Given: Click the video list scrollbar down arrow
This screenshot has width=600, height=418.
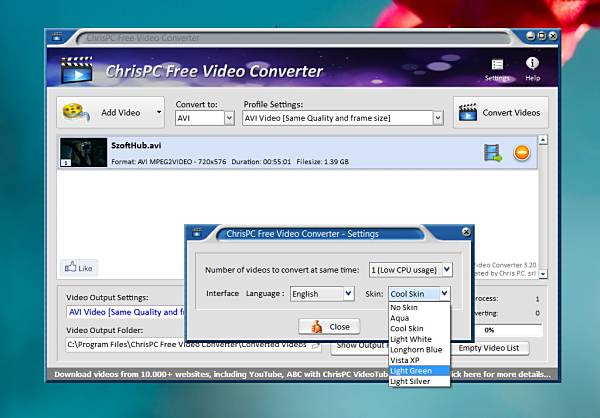Looking at the screenshot, I should coord(543,274).
